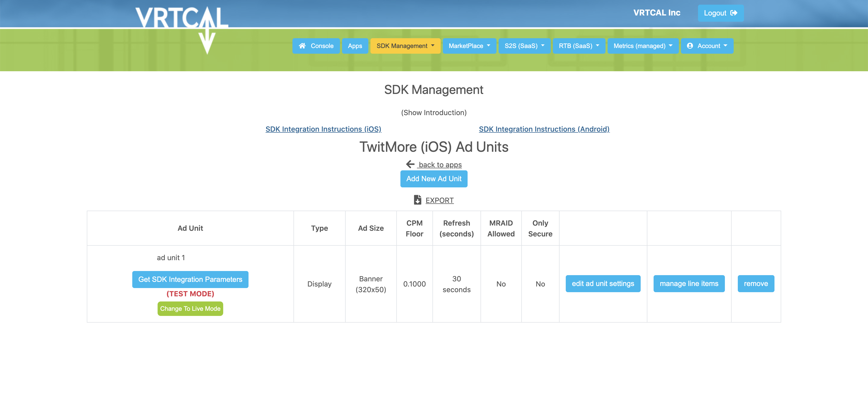Screen dimensions: 868x414
Task: Click the VRTCAL logo
Action: point(182,30)
